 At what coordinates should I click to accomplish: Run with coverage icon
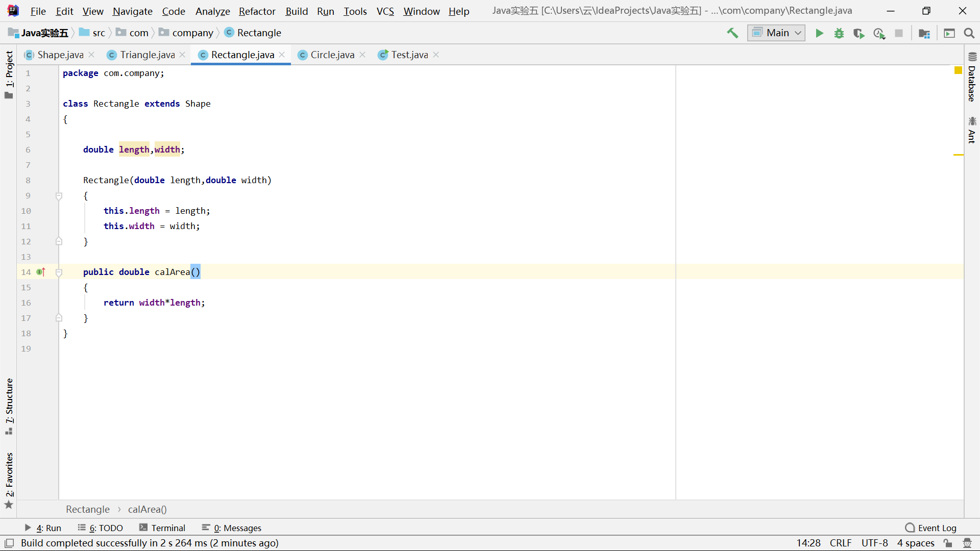click(x=859, y=33)
